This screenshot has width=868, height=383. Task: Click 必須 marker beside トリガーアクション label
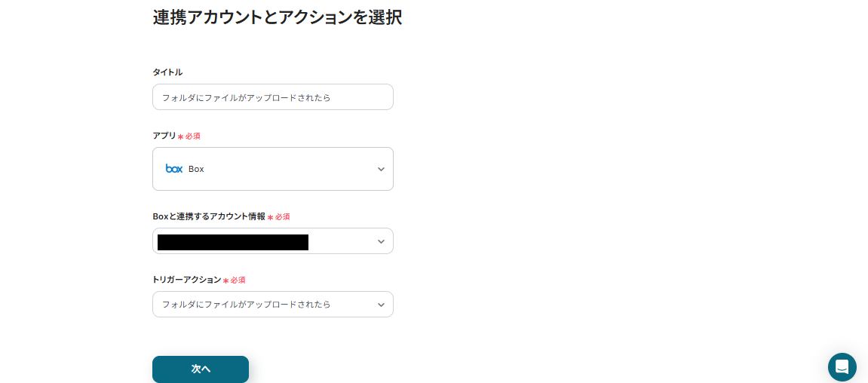point(238,280)
